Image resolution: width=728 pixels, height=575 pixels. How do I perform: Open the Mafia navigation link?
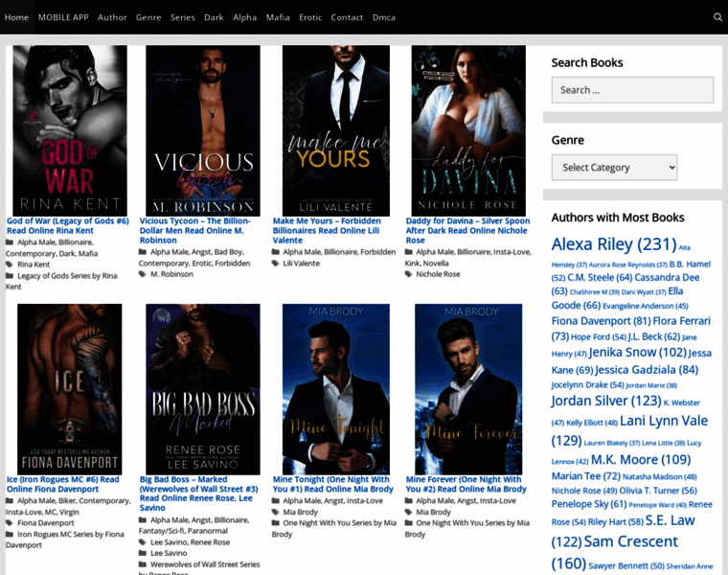278,17
